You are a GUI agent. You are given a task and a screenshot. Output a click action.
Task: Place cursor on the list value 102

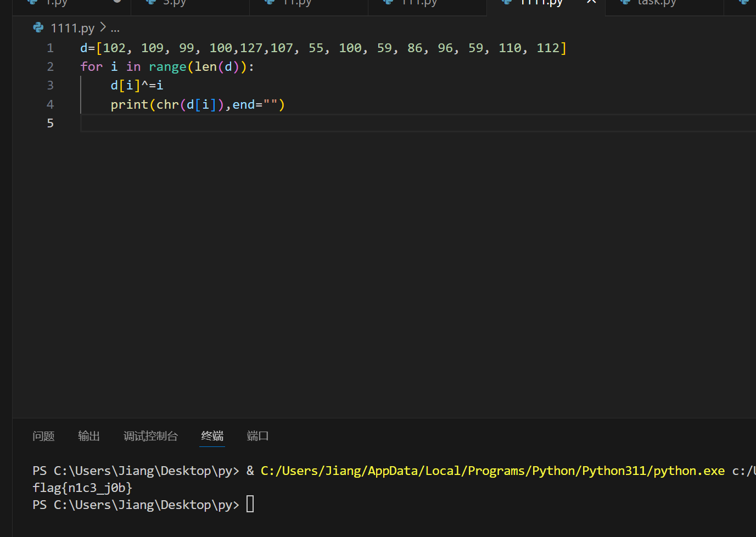point(114,48)
